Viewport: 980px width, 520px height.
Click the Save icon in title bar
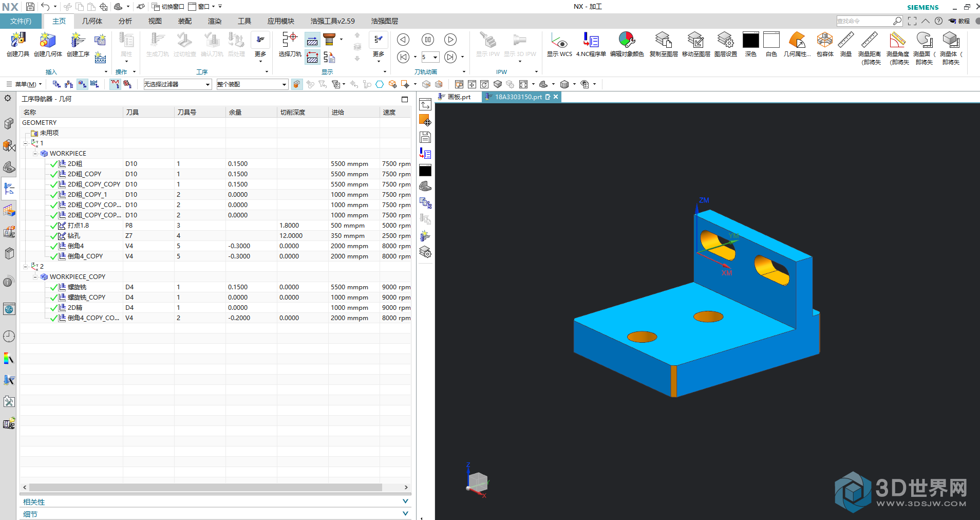coord(30,7)
